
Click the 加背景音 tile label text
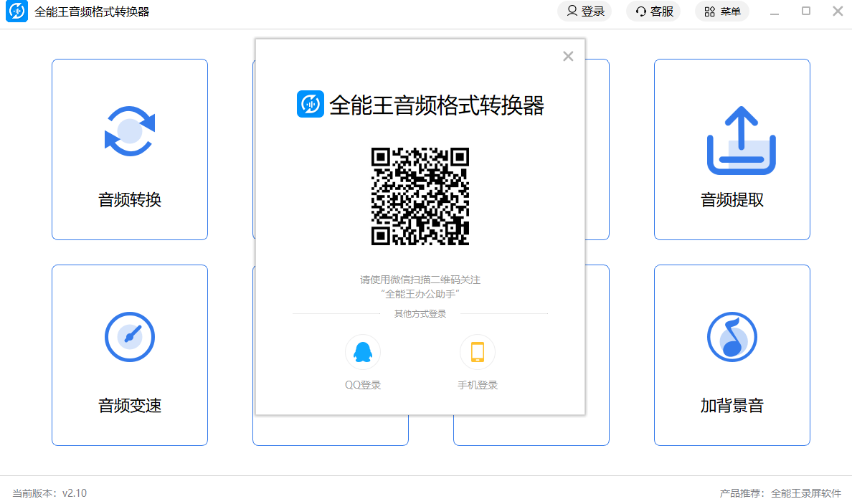click(732, 406)
